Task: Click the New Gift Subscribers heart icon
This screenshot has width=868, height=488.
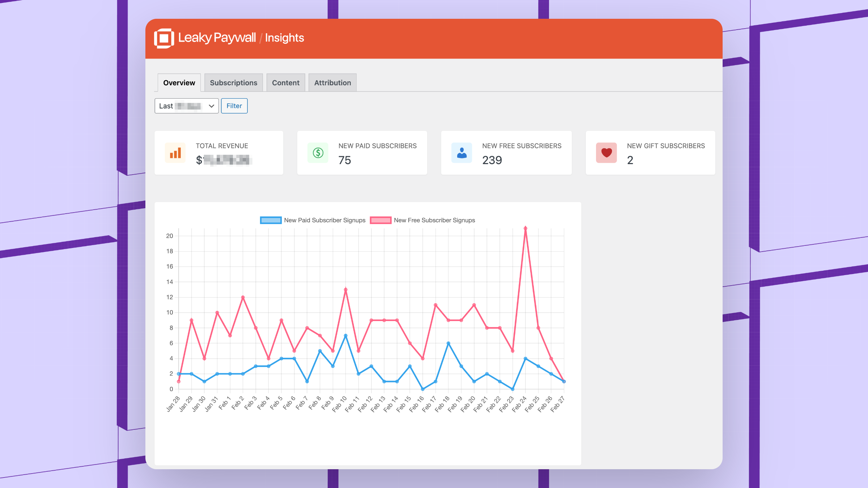Action: click(x=607, y=153)
